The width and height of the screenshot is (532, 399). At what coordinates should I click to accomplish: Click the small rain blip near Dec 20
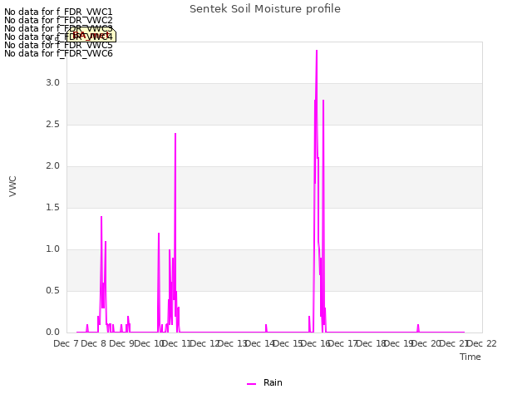[x=418, y=328]
